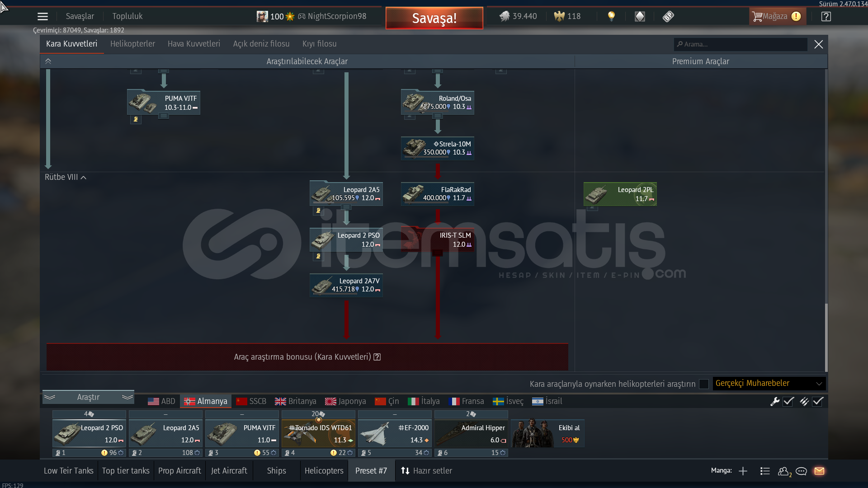Open Hazır setler preset sets
The width and height of the screenshot is (868, 488).
426,471
